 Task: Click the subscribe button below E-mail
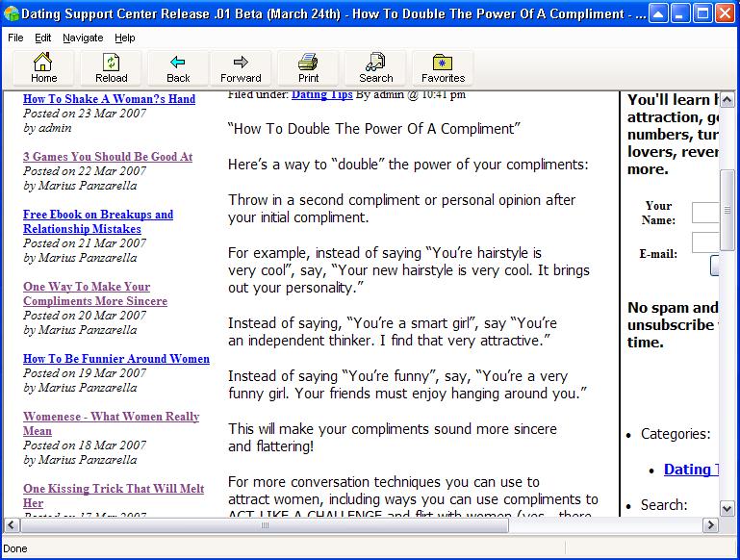coord(715,266)
